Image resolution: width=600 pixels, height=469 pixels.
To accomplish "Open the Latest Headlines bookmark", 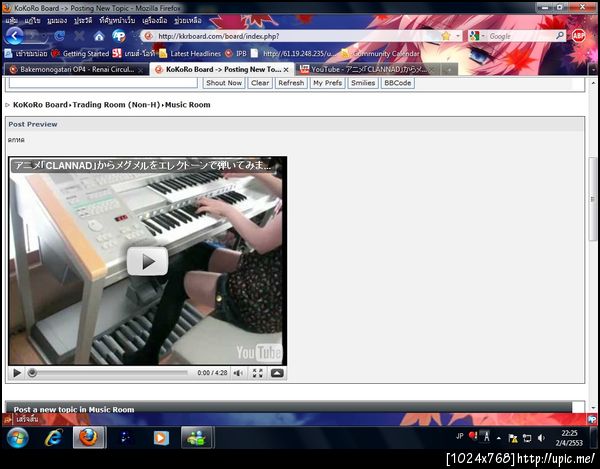I will point(190,54).
